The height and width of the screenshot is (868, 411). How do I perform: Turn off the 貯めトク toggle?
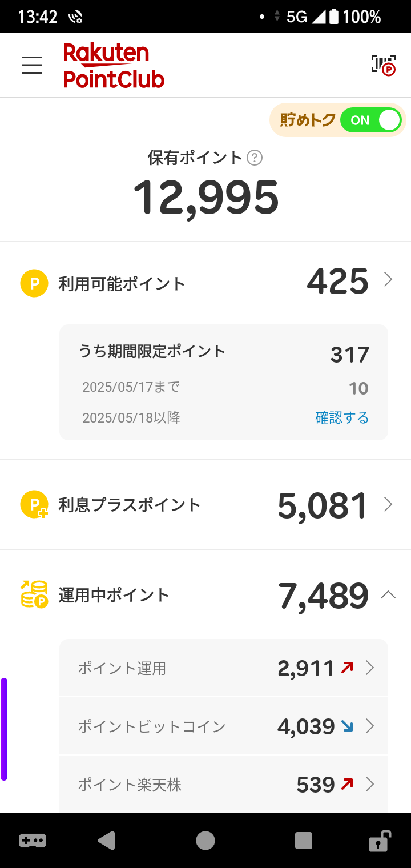click(371, 120)
